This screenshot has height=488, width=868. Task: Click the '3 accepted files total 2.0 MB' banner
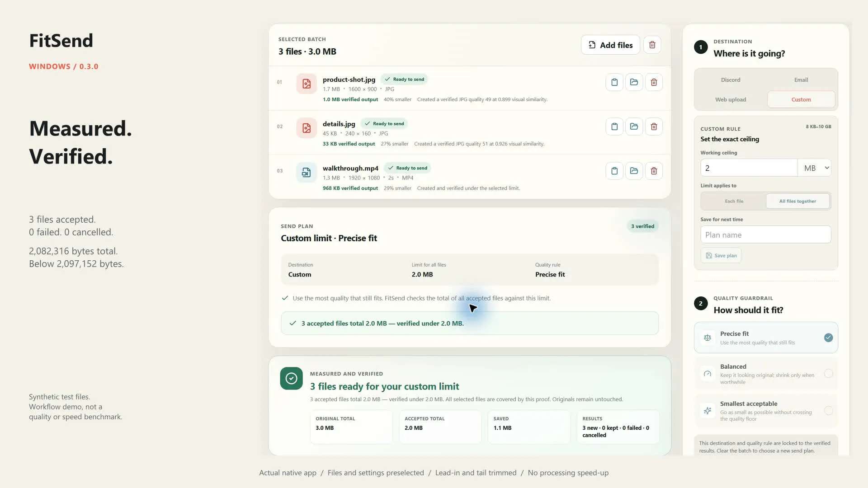pyautogui.click(x=470, y=324)
